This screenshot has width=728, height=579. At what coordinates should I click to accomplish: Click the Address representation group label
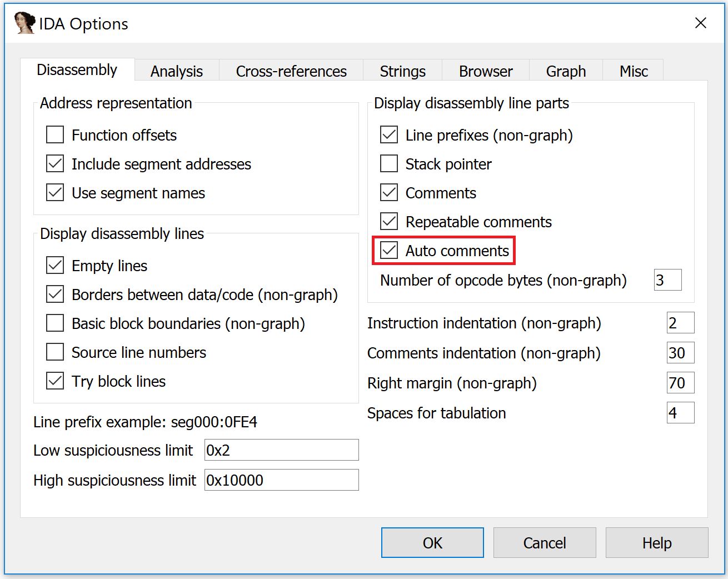[116, 103]
